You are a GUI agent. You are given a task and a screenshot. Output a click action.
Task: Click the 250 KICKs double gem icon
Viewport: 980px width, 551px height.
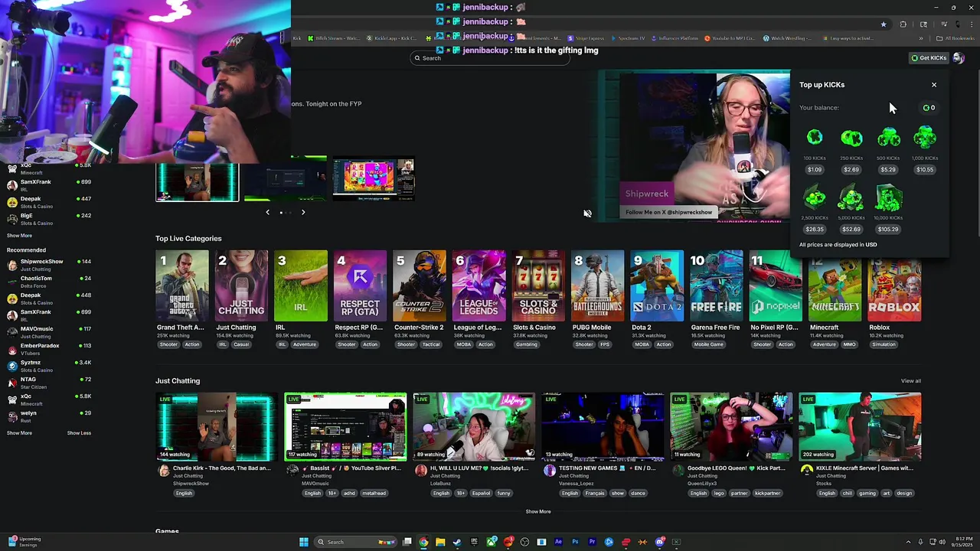pos(851,138)
